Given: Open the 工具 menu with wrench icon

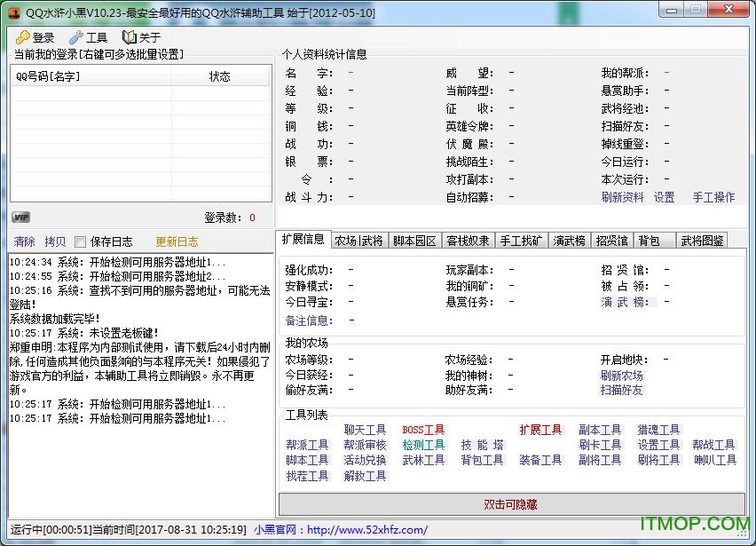Looking at the screenshot, I should [x=88, y=37].
